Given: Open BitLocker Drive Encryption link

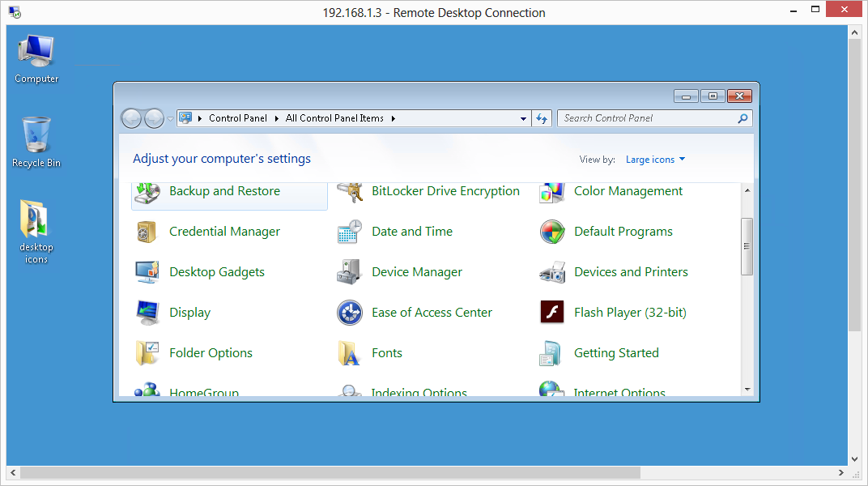Looking at the screenshot, I should (x=445, y=191).
